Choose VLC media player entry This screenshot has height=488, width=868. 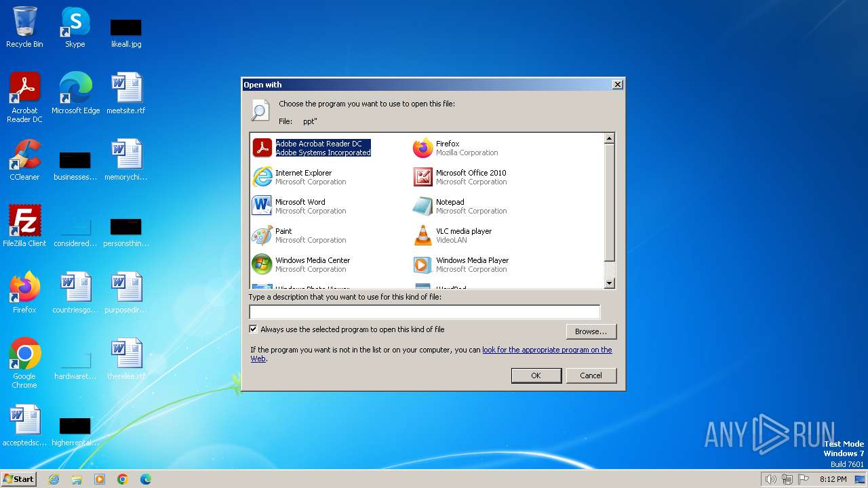click(x=453, y=235)
